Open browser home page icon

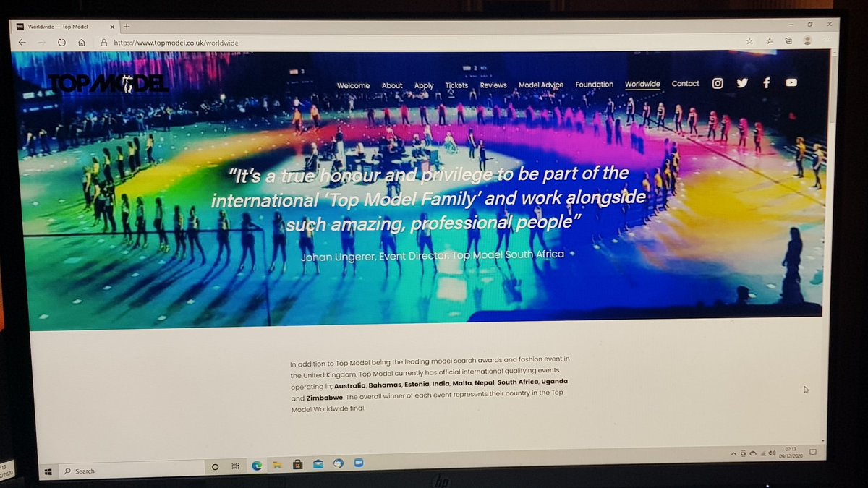point(82,43)
